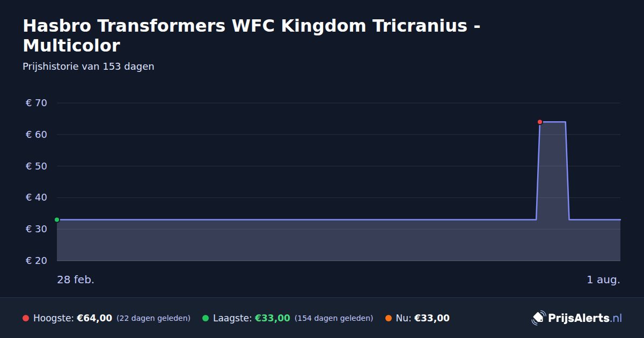
Task: Click the red Hoogste legend dot
Action: pos(26,318)
